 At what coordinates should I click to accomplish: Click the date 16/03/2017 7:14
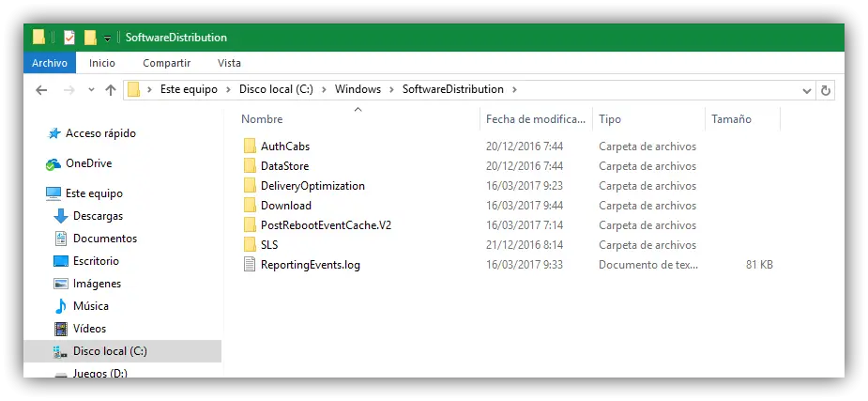525,225
